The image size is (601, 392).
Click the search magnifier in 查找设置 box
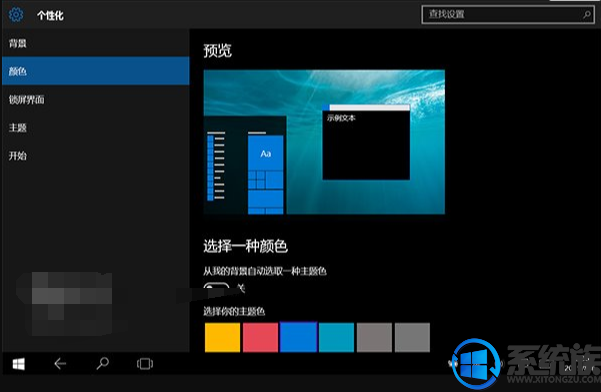[x=586, y=15]
